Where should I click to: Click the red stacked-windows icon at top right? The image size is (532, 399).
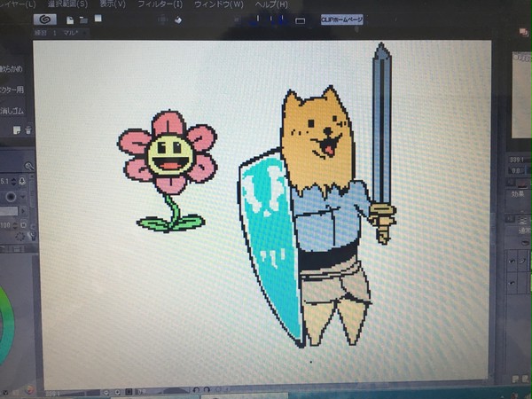click(x=524, y=33)
